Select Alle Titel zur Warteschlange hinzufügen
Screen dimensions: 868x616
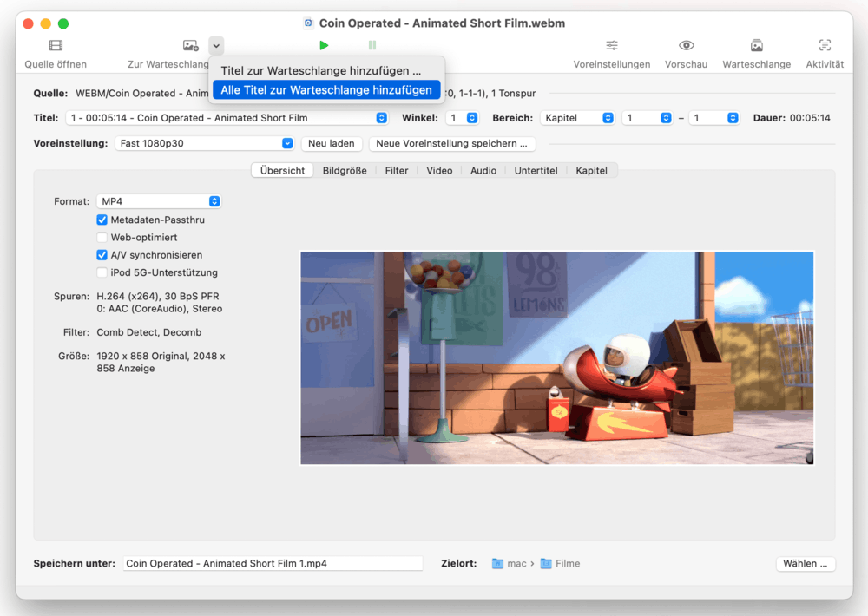[326, 90]
